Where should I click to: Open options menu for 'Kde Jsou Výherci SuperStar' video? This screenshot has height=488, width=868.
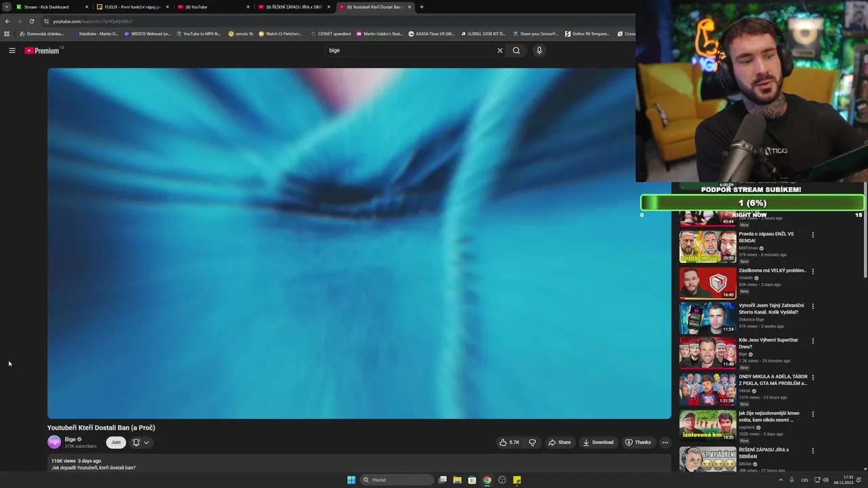click(813, 341)
